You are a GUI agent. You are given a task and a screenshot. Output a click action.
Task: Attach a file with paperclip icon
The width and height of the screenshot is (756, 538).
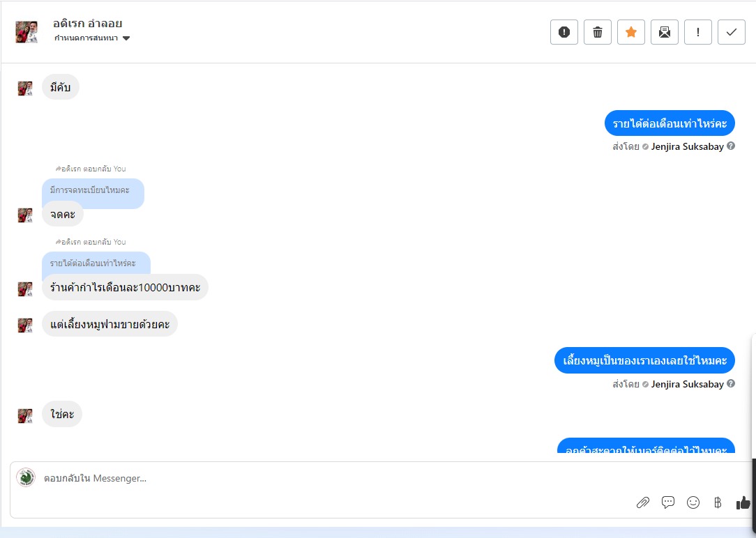[643, 503]
